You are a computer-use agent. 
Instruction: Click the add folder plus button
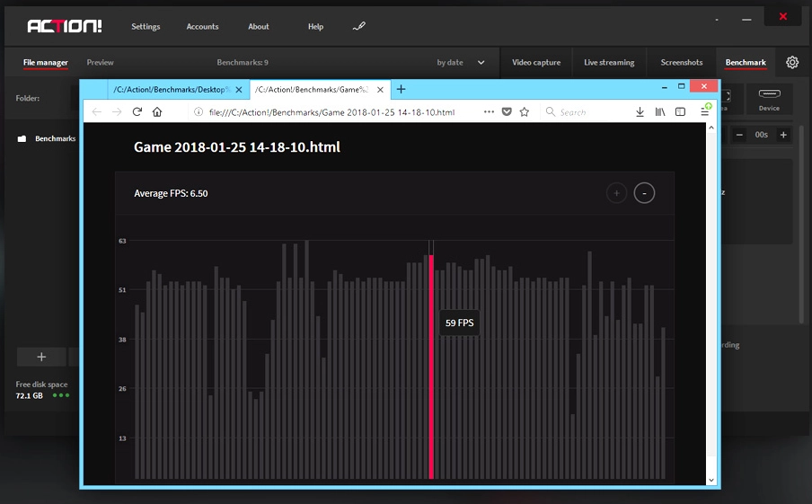click(41, 357)
